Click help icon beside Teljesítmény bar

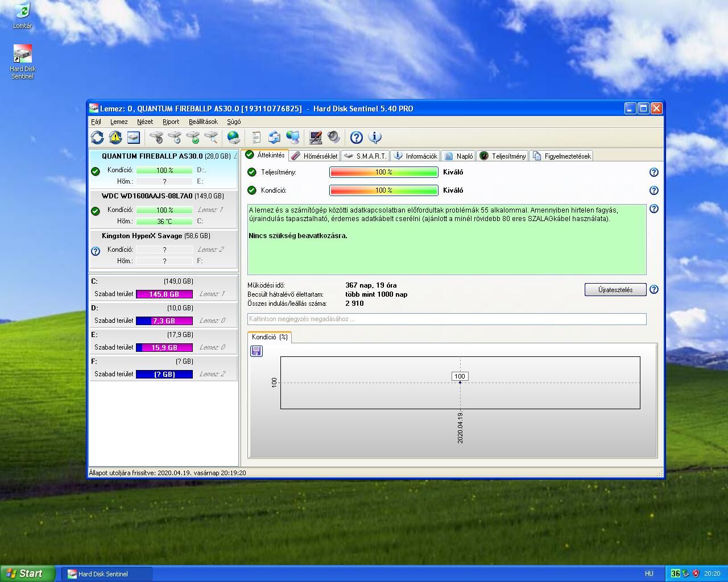coord(654,172)
